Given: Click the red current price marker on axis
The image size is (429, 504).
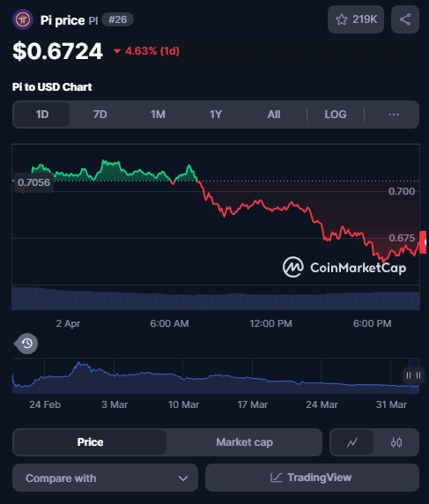Looking at the screenshot, I should [423, 242].
